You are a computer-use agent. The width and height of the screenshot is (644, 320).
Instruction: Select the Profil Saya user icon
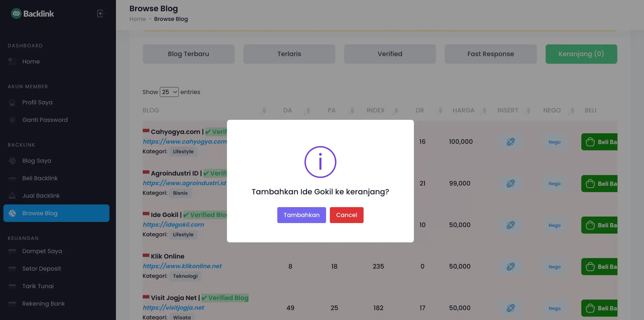pos(12,102)
